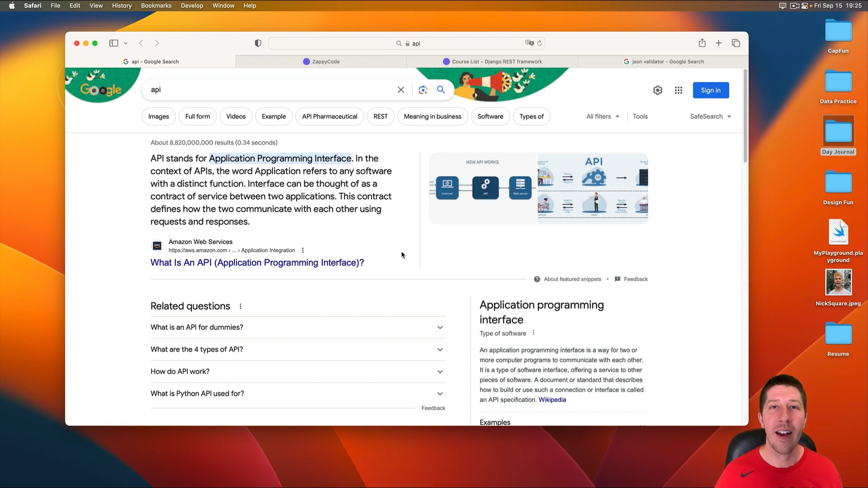868x488 pixels.
Task: Select MyPlayground.playground file on desktop
Action: (x=838, y=240)
